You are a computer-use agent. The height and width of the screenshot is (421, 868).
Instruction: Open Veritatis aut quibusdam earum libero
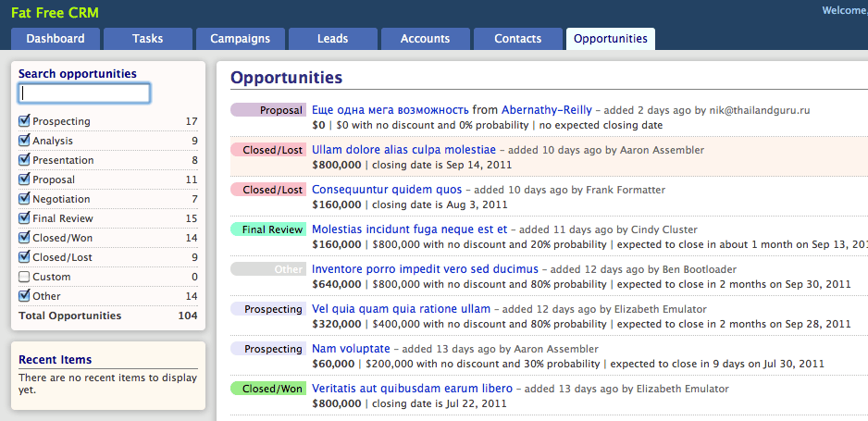point(412,389)
